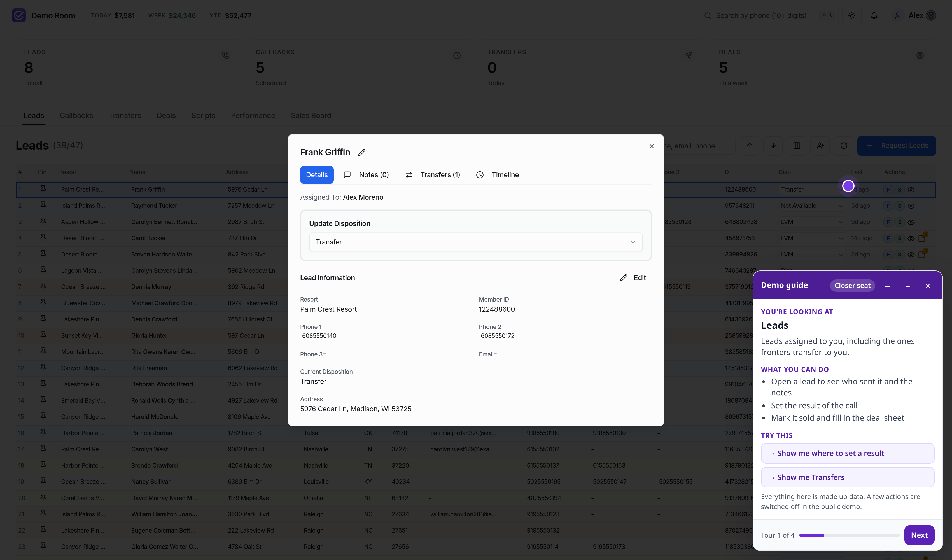952x560 pixels.
Task: Click Edit in Lead Information
Action: [x=633, y=278]
